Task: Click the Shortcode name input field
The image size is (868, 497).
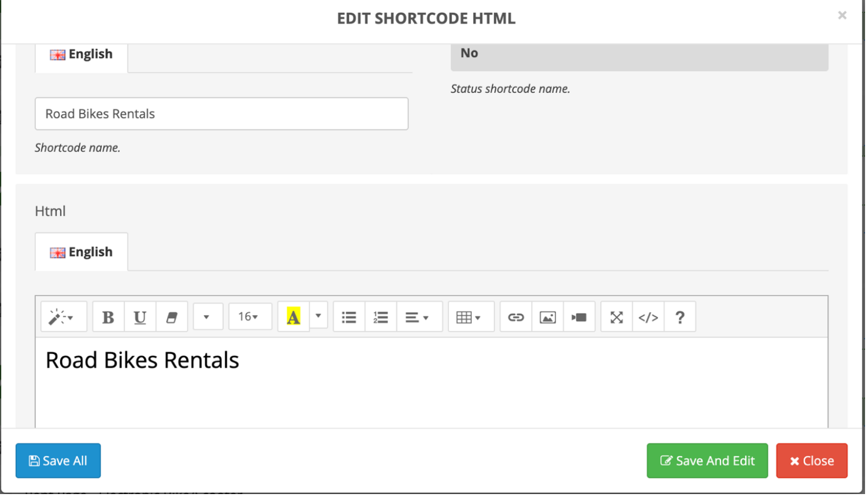Action: pyautogui.click(x=221, y=114)
